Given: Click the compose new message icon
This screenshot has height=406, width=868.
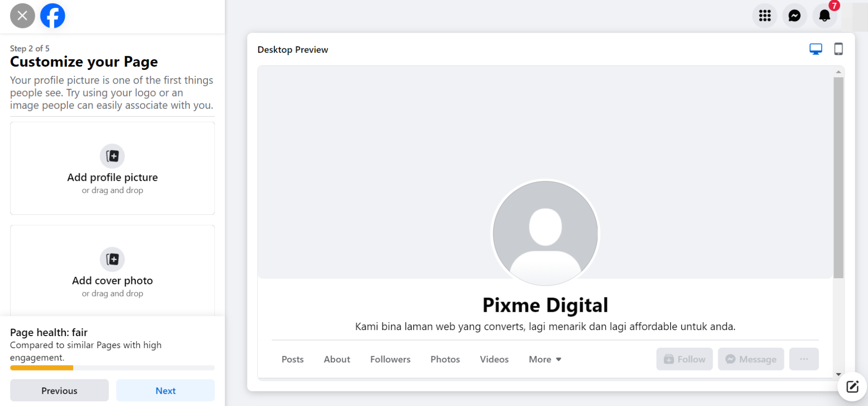Looking at the screenshot, I should pos(852,387).
